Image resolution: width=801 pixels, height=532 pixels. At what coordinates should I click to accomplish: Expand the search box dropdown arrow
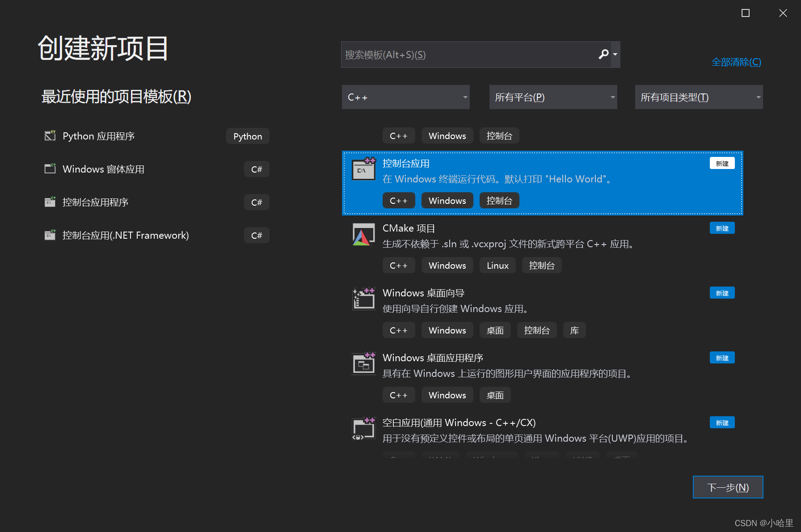(x=615, y=54)
